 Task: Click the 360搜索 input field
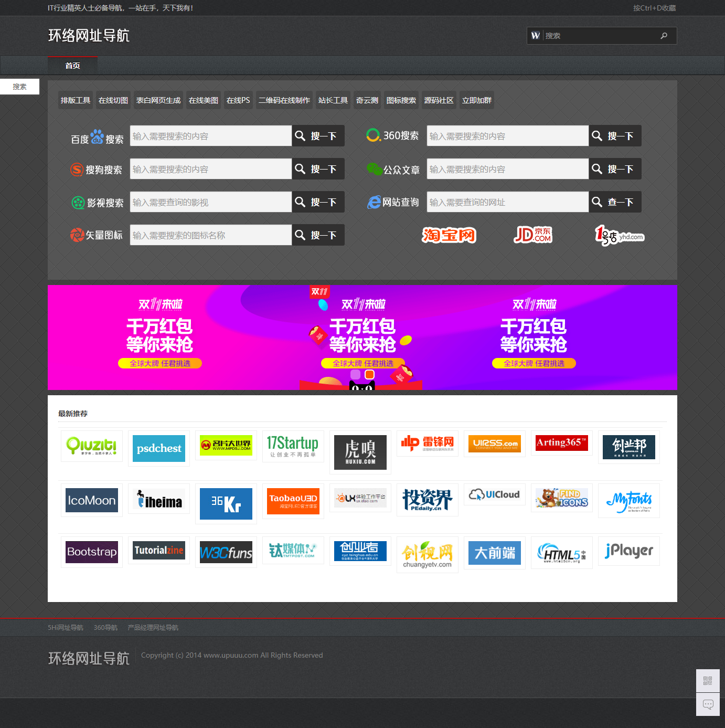(x=507, y=136)
